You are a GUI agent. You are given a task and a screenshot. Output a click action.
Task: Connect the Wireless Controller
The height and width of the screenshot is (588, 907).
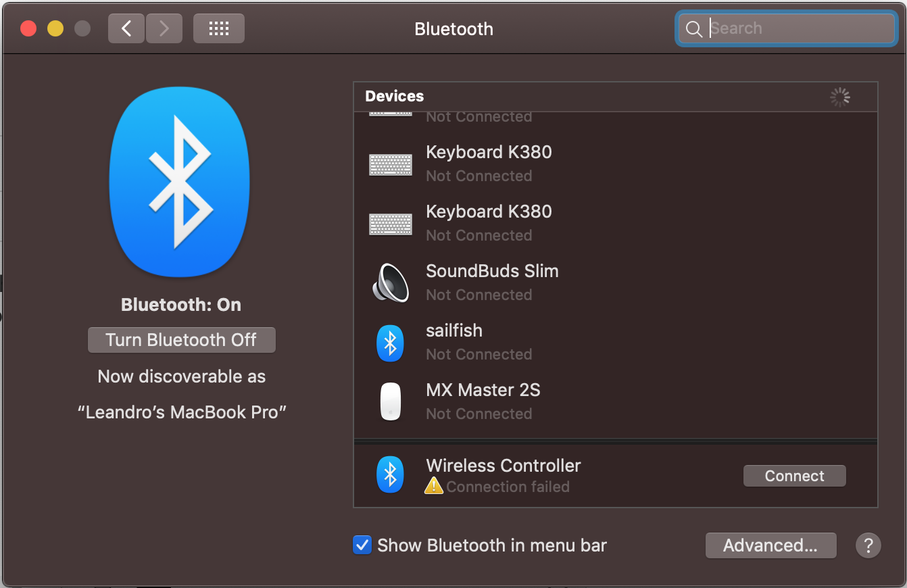click(795, 476)
